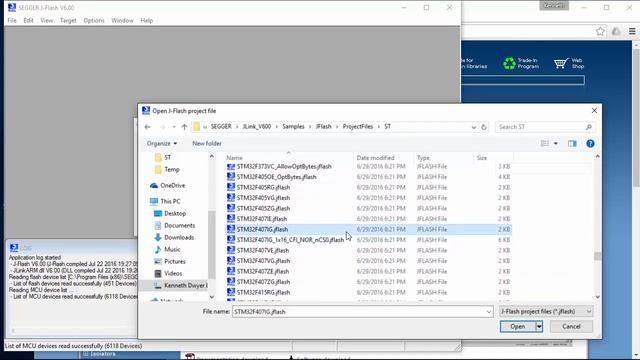640x360 pixels.
Task: Open the Organize dropdown menu
Action: tap(162, 144)
